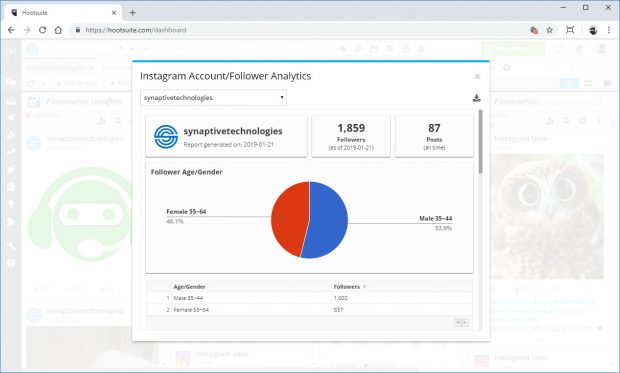Open the Chrome three-dot menu
The width and height of the screenshot is (620, 373).
tap(609, 30)
